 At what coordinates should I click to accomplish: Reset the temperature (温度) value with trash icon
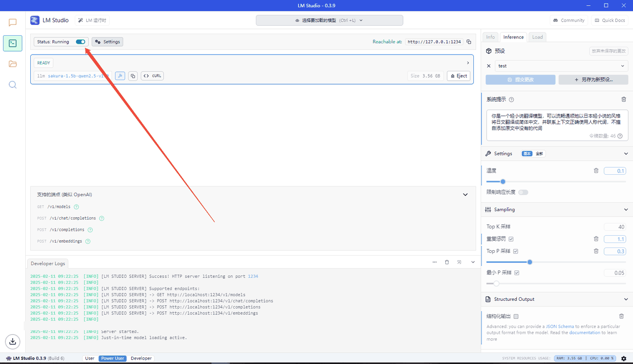(x=596, y=171)
